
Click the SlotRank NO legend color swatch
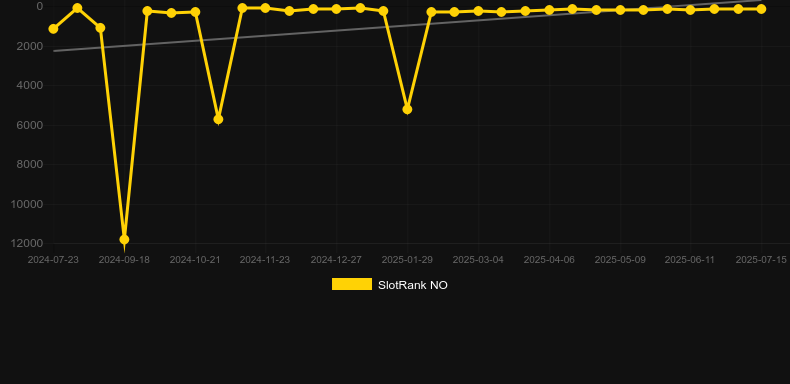pyautogui.click(x=352, y=284)
